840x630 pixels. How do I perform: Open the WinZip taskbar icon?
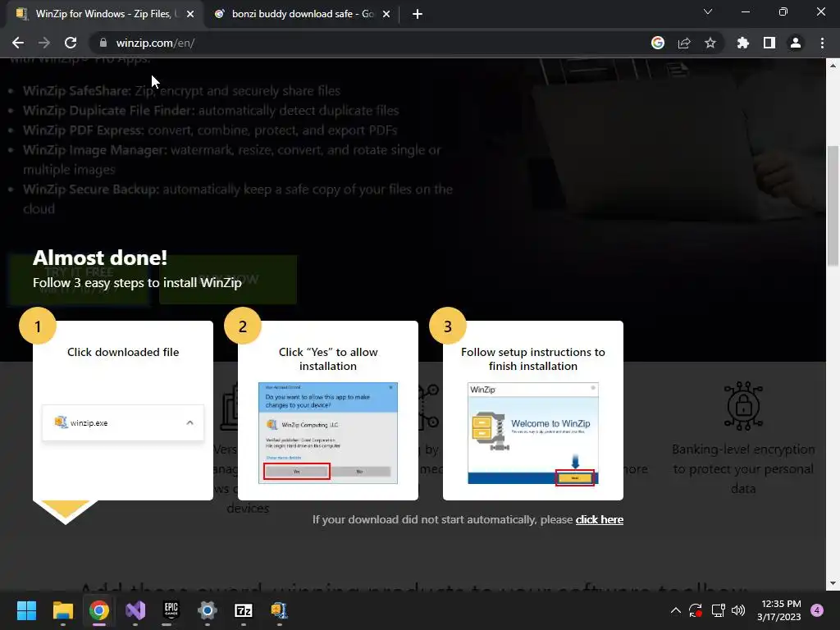click(x=280, y=610)
